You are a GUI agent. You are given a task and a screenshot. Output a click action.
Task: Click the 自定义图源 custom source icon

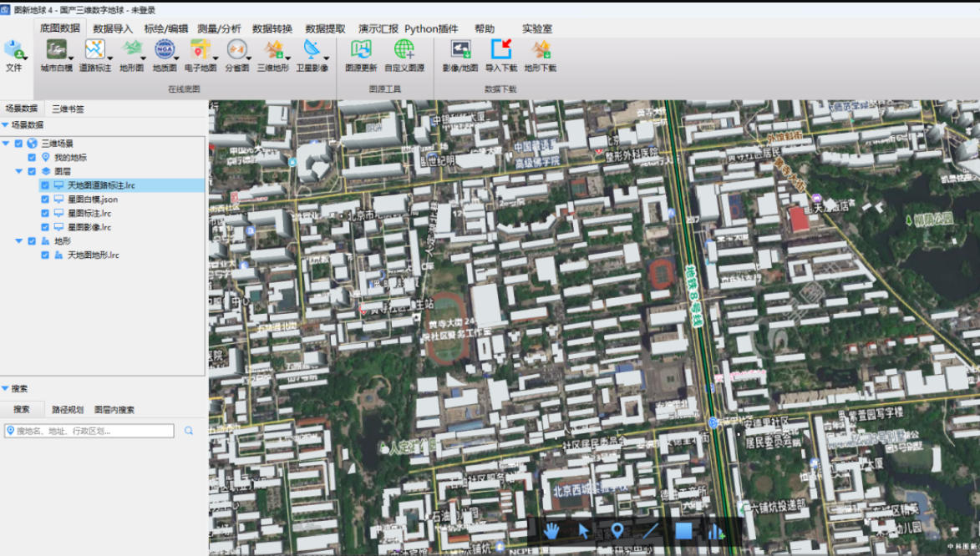pyautogui.click(x=404, y=50)
